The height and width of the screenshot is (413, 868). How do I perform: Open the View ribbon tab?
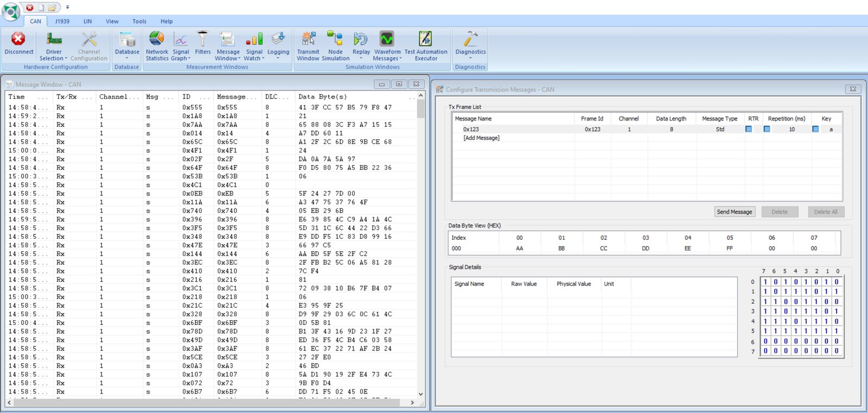[x=112, y=21]
